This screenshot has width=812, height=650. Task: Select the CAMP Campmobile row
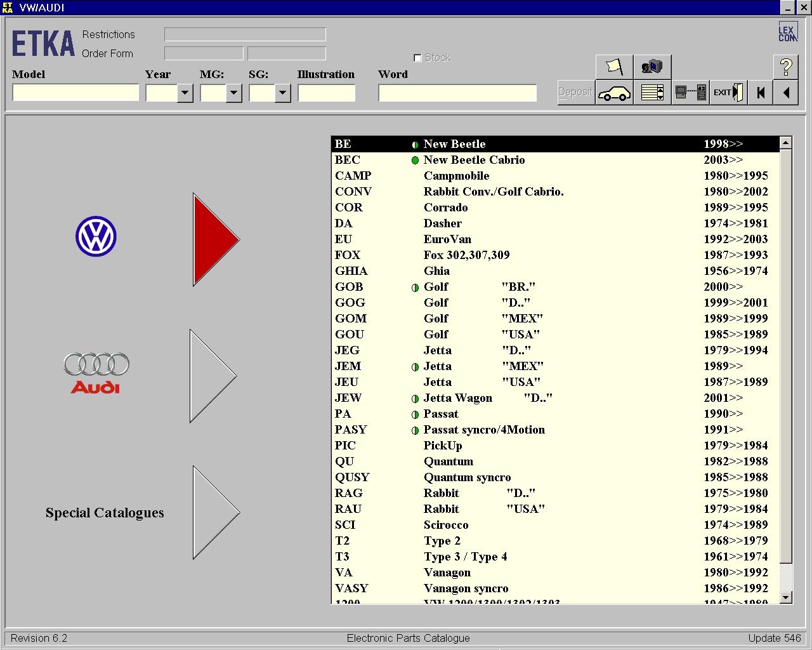click(555, 176)
